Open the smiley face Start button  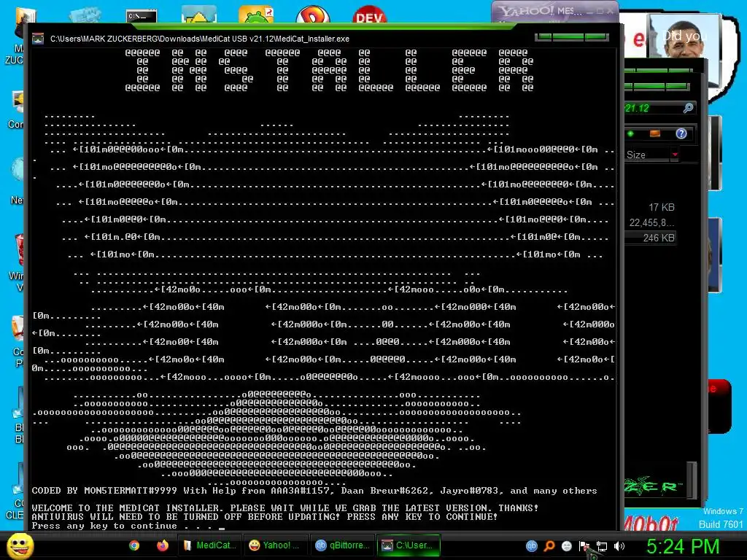coord(20,545)
